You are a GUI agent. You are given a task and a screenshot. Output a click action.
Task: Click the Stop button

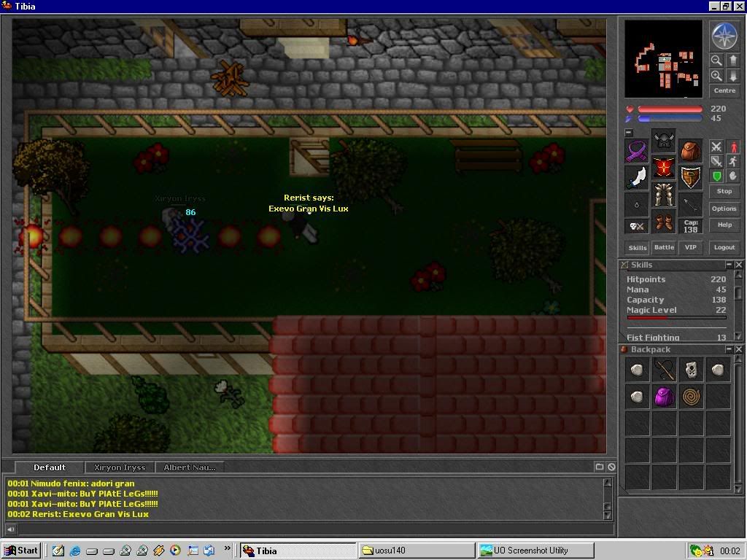[724, 192]
